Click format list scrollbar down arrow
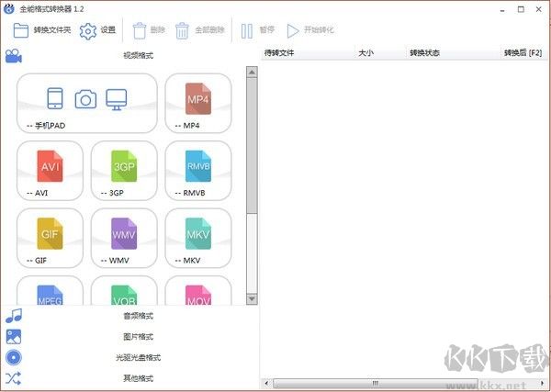This screenshot has height=392, width=551. [x=252, y=298]
